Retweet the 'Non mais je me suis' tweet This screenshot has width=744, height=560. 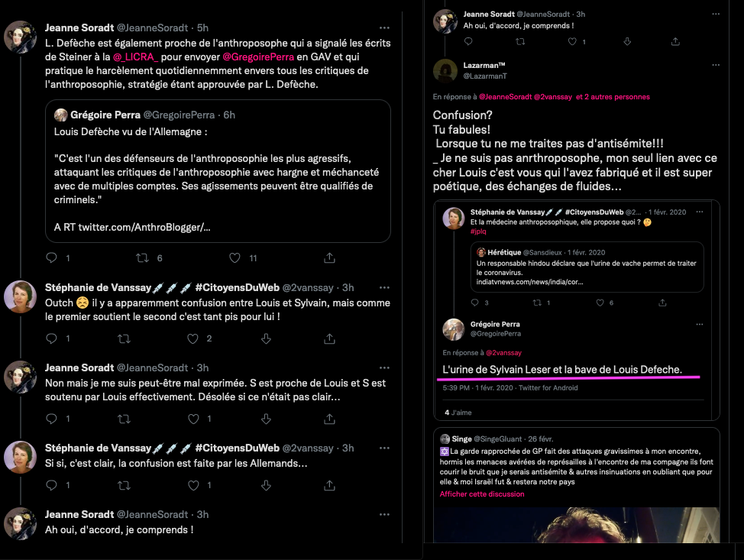coord(124,419)
